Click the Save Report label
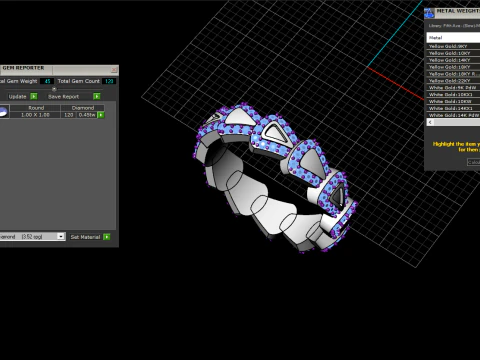The image size is (480, 360). (63, 97)
